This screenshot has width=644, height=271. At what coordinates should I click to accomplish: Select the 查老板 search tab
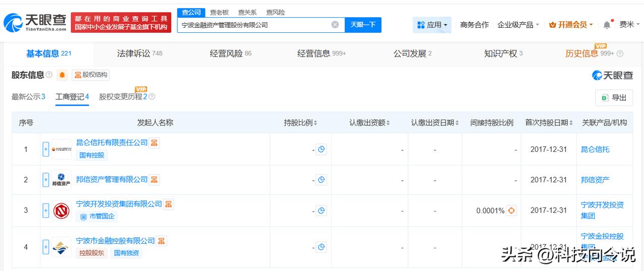[x=219, y=12]
